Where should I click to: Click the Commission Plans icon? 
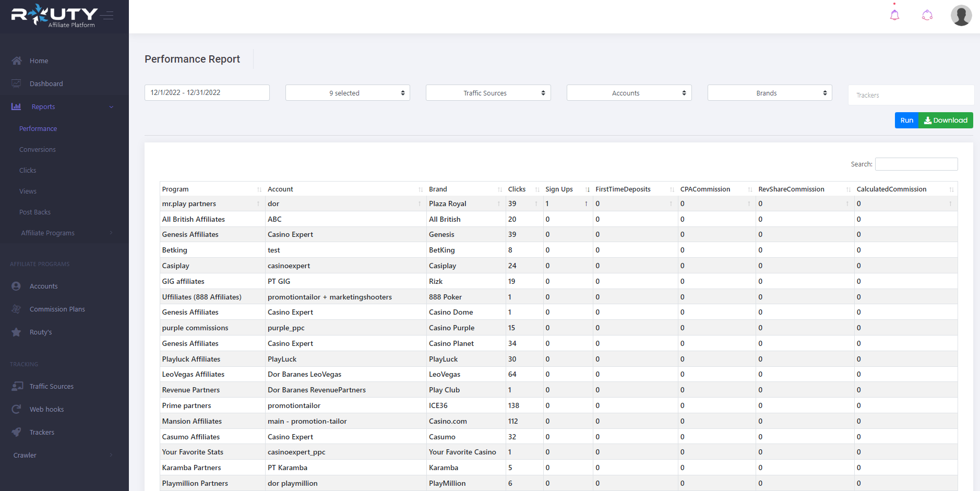pos(17,309)
